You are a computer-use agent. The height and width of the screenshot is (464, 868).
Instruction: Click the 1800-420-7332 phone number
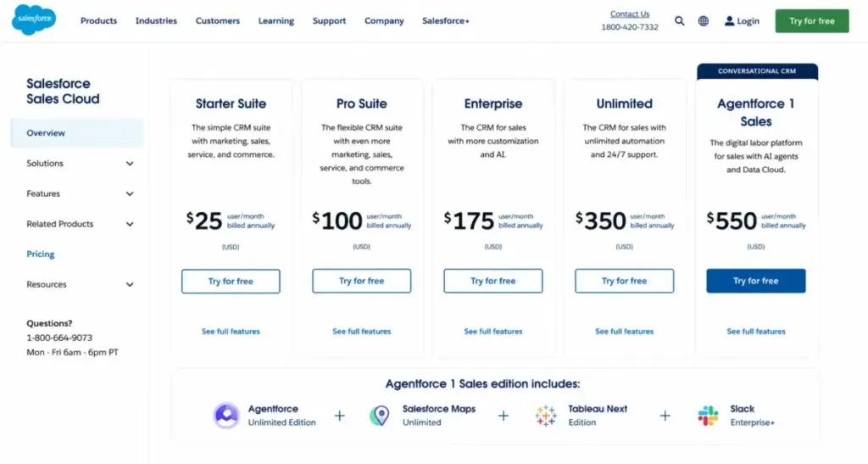click(x=630, y=27)
